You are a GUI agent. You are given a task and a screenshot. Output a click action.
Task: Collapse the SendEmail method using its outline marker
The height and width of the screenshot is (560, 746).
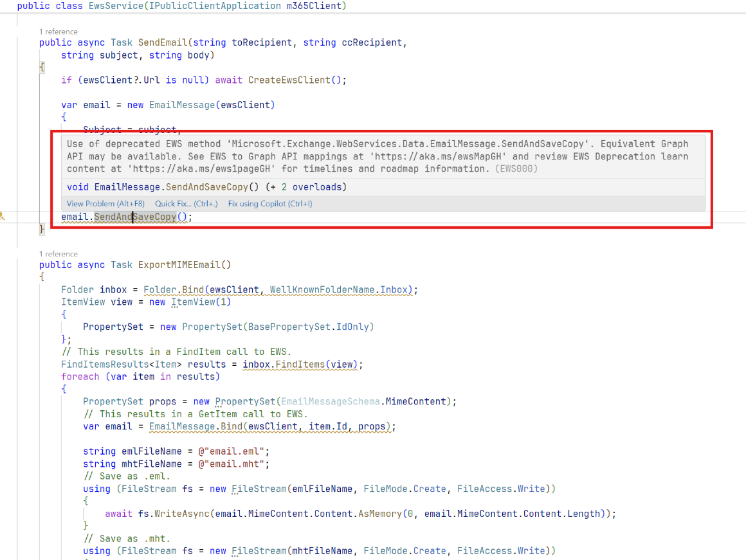[x=42, y=67]
